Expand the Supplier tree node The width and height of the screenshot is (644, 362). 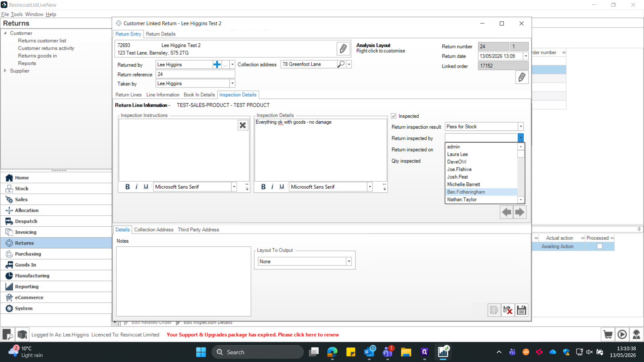pyautogui.click(x=5, y=71)
